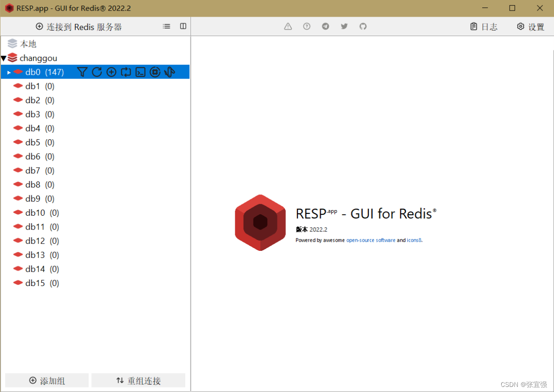Screen dimensions: 554x392
Task: Click bulk operations icon on db0 row
Action: coord(170,72)
